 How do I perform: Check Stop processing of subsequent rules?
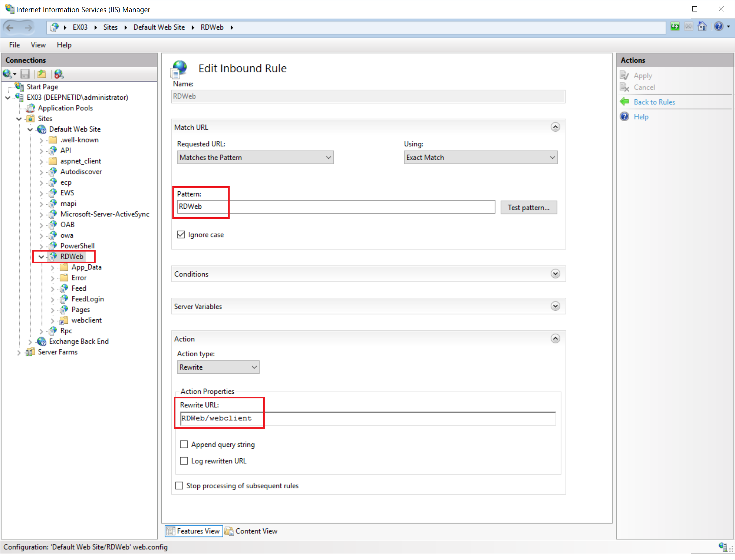point(179,485)
